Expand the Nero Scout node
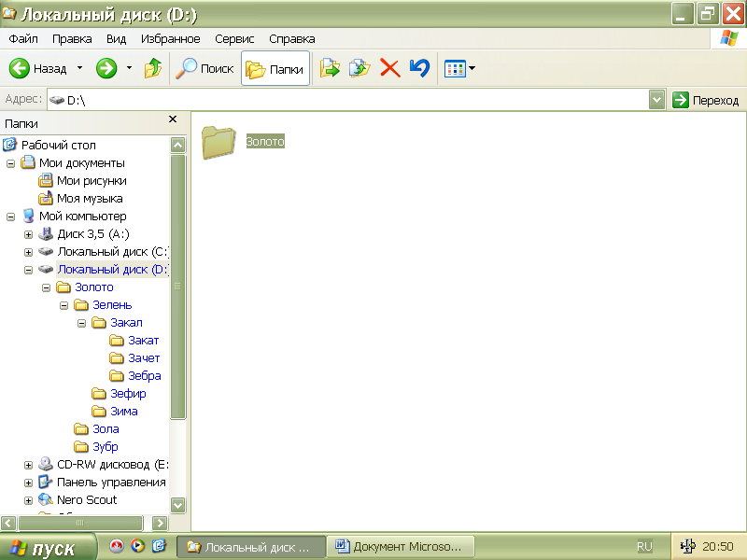Viewport: 747px width, 560px height. (x=29, y=500)
